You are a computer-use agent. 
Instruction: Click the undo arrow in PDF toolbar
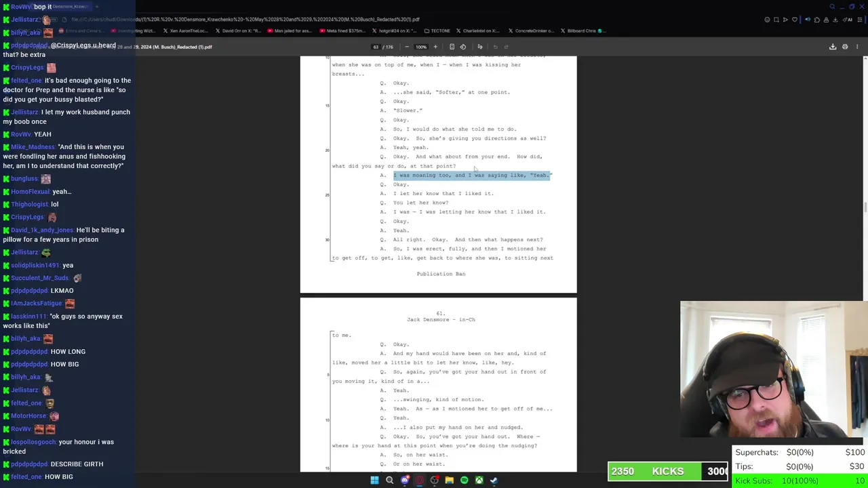click(495, 47)
